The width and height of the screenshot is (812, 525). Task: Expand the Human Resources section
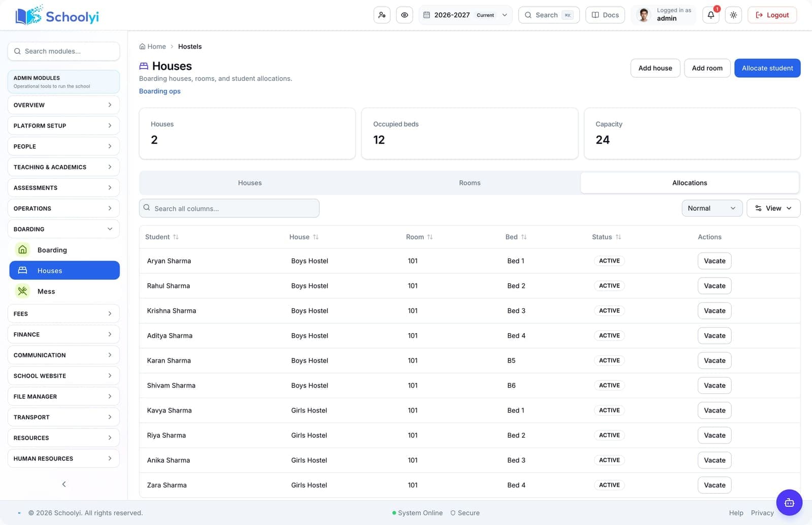63,458
